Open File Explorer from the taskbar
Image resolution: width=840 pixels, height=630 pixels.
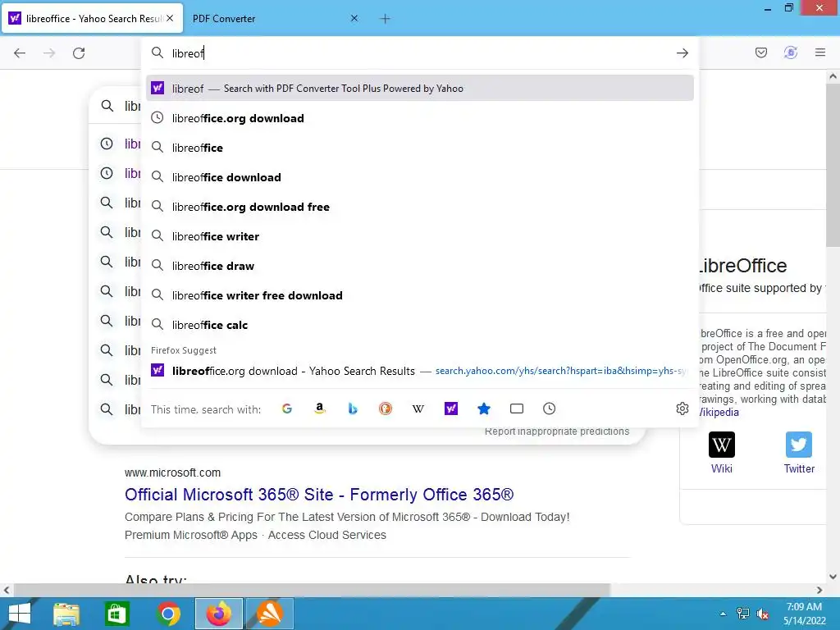pyautogui.click(x=66, y=614)
